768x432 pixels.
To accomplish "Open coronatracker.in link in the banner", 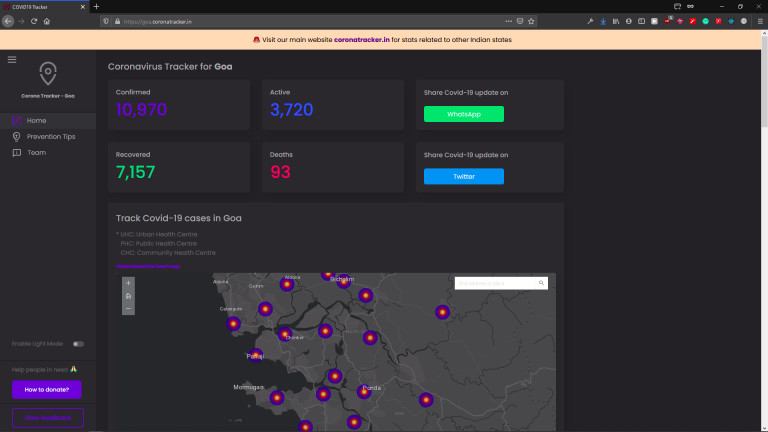I will (362, 40).
